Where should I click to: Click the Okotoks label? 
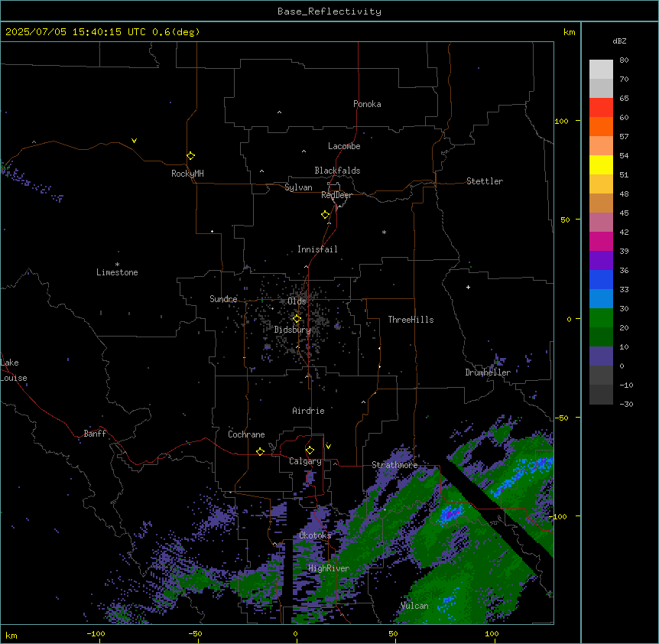pos(315,535)
